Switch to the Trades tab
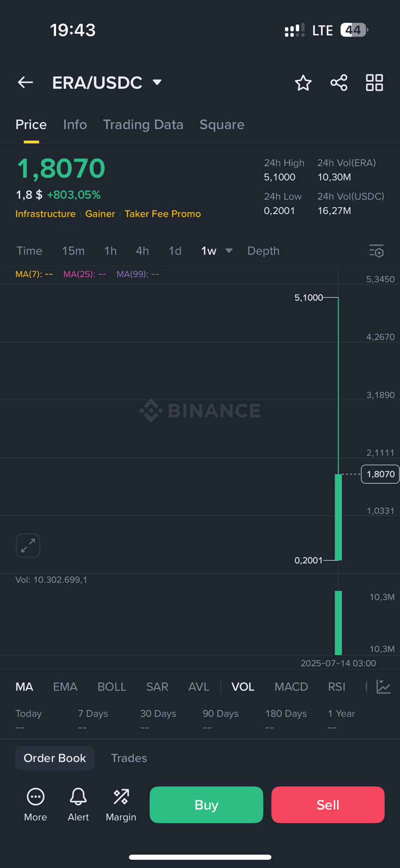The height and width of the screenshot is (868, 400). point(129,758)
